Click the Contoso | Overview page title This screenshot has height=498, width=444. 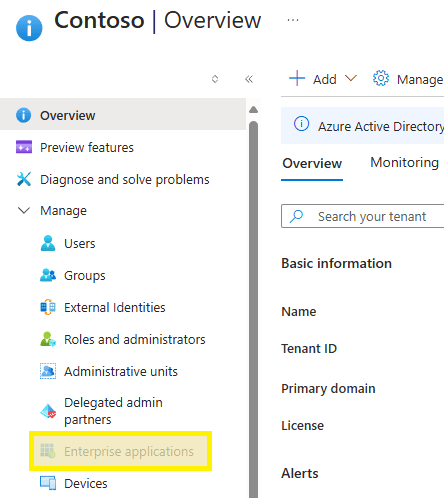(157, 20)
